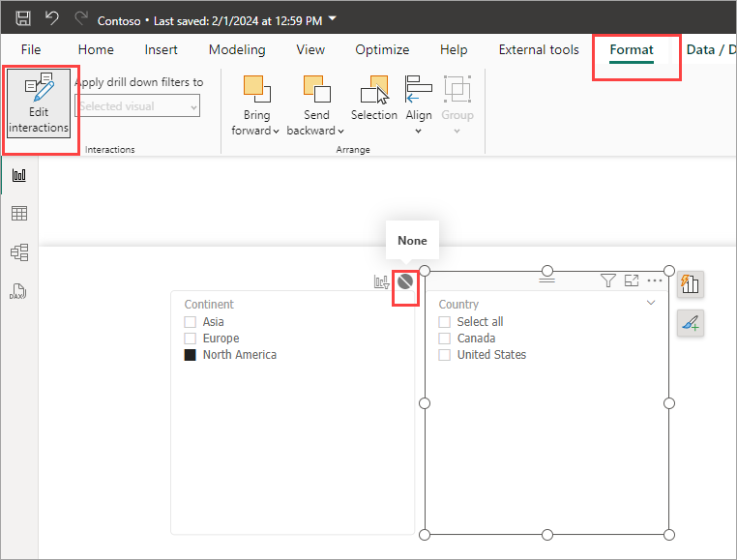Click the visual type quick-change icon
Viewport: 737px width, 560px height.
(x=690, y=284)
